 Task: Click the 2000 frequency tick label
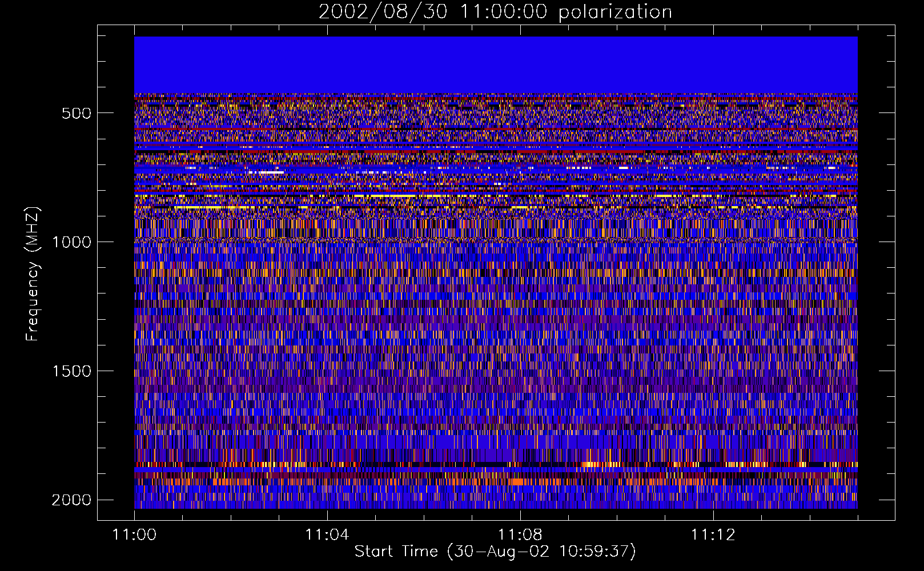tap(71, 500)
